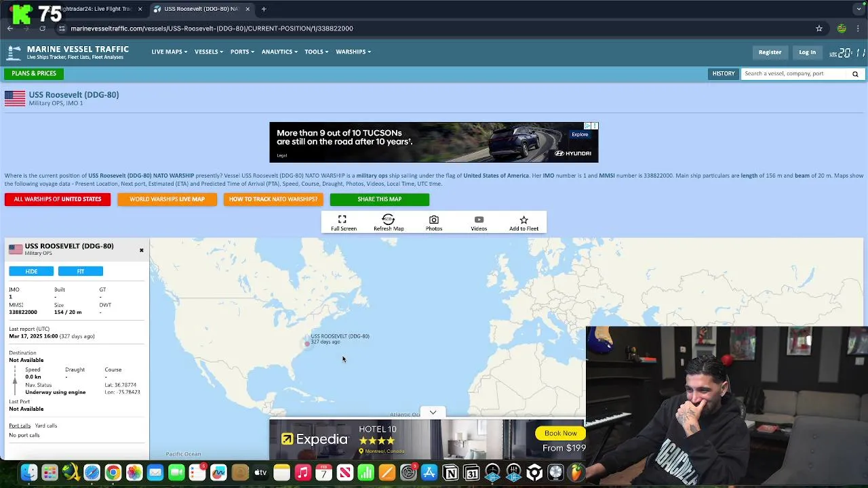
Task: Open Photos app in dock
Action: [x=134, y=472]
